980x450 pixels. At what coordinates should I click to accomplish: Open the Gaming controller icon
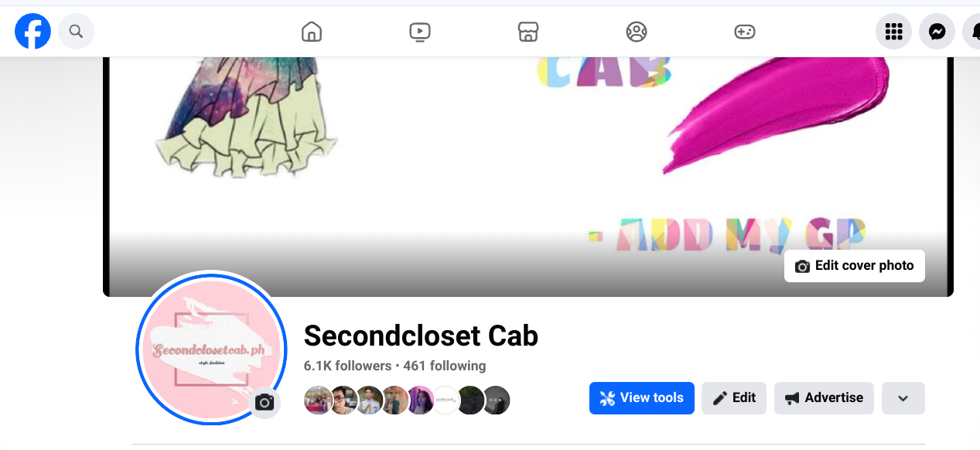click(744, 32)
